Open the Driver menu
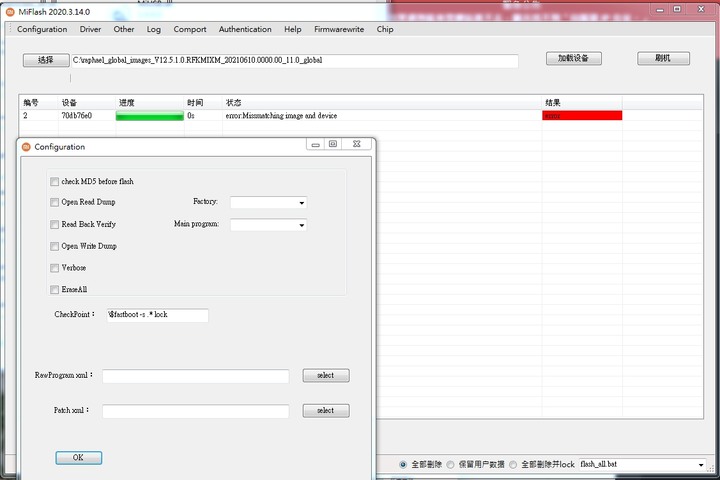The image size is (720, 480). pos(90,29)
